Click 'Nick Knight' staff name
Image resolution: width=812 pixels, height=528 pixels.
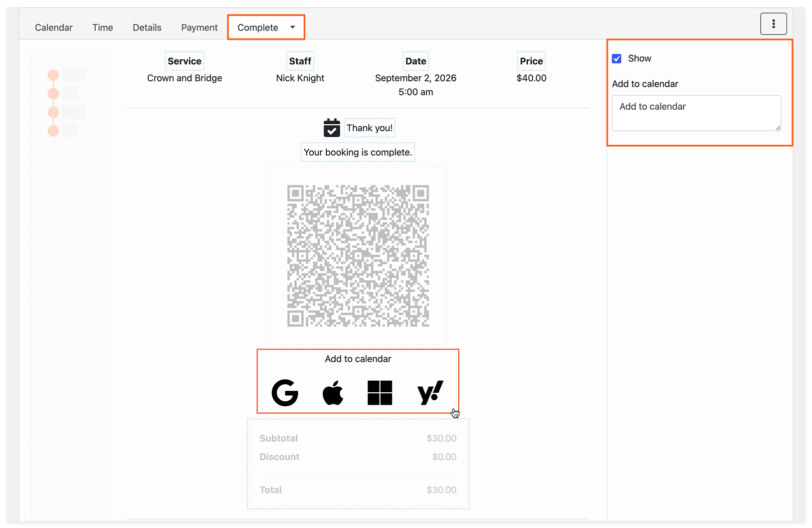click(300, 78)
